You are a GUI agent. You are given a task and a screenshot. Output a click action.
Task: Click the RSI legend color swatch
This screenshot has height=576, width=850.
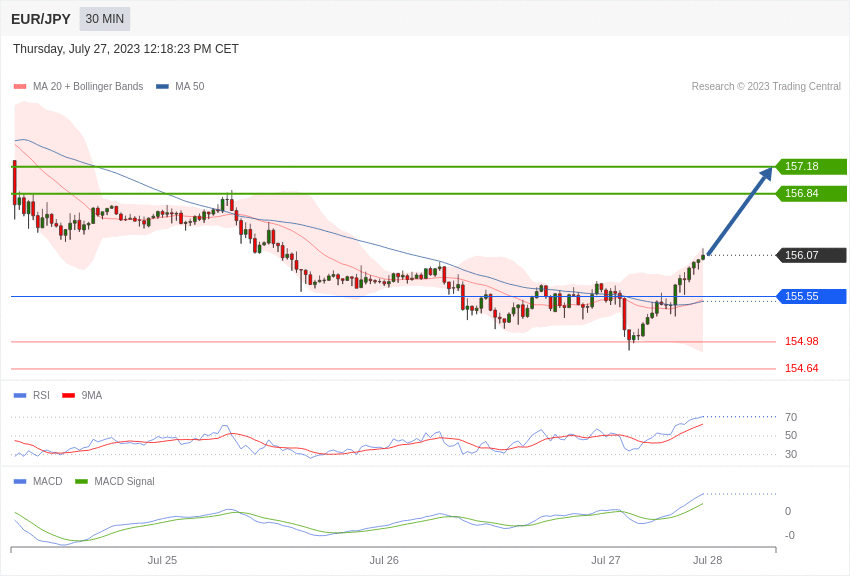tap(20, 396)
